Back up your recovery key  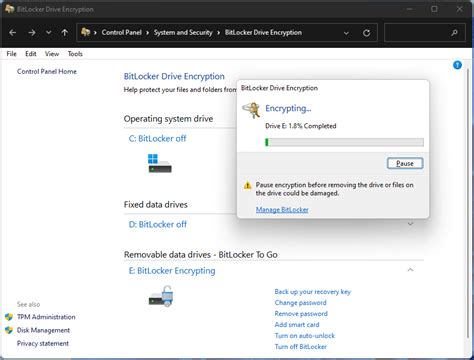click(x=313, y=292)
